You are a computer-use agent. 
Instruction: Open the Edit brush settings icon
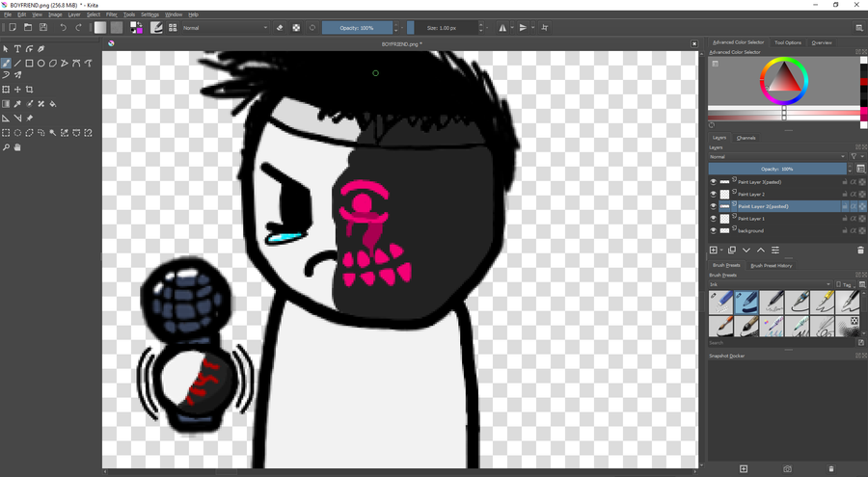click(x=156, y=27)
